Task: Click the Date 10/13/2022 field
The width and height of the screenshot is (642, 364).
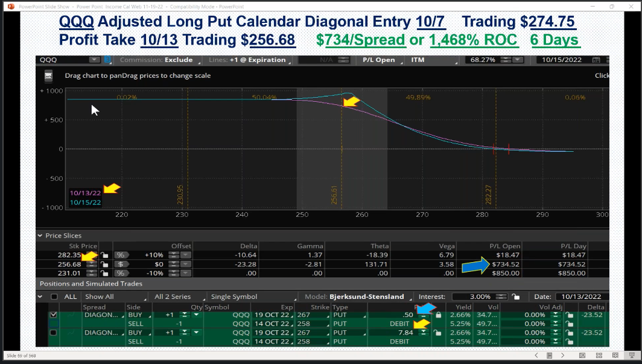Action: click(x=581, y=297)
